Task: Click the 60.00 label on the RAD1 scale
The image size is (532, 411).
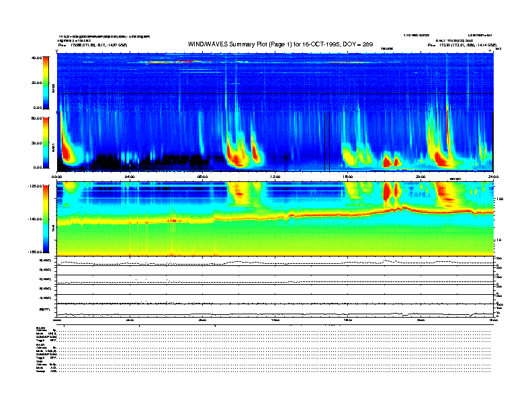Action: point(37,118)
